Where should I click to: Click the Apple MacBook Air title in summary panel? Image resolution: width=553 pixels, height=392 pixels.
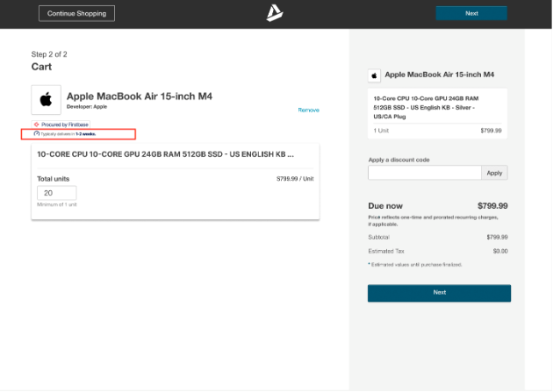click(x=439, y=75)
